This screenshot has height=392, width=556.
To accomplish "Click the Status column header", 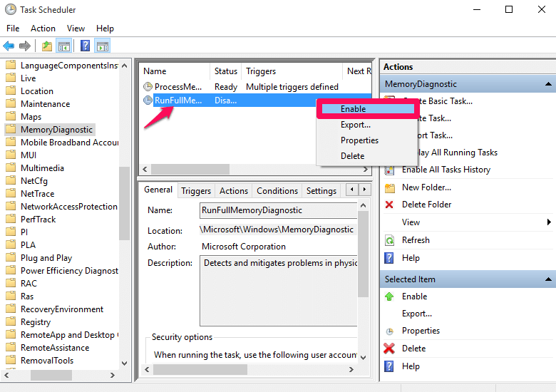I will [x=225, y=71].
